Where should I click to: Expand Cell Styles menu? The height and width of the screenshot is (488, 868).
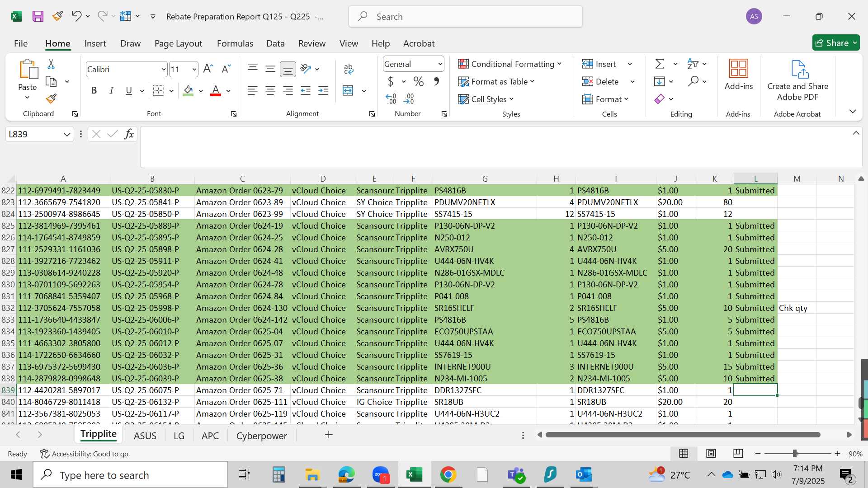click(x=486, y=99)
